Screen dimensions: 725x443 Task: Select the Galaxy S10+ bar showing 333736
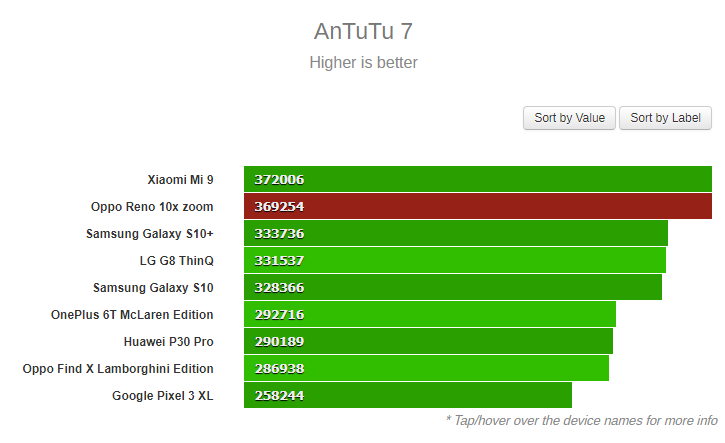pyautogui.click(x=455, y=234)
